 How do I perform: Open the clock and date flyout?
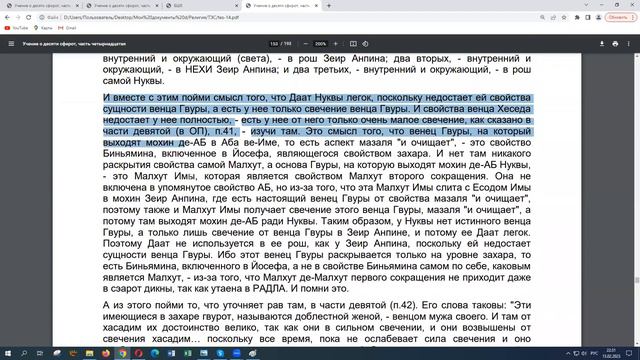pyautogui.click(x=611, y=353)
